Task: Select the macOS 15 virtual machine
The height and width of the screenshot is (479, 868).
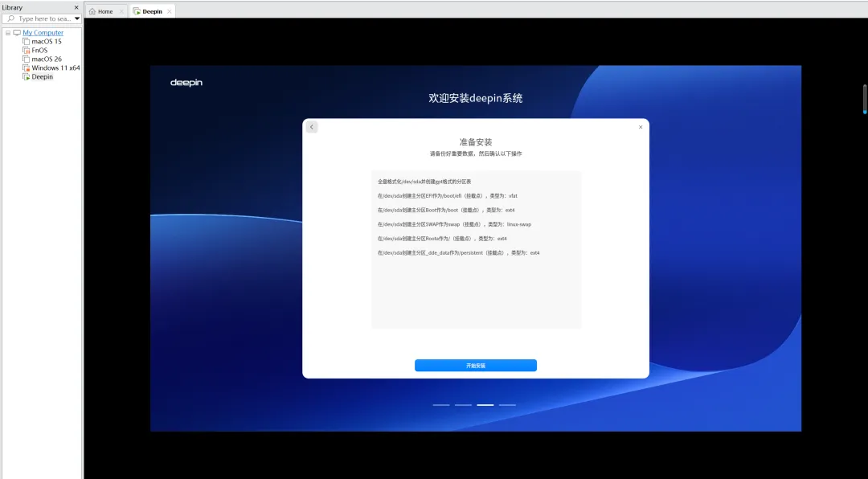Action: tap(47, 42)
